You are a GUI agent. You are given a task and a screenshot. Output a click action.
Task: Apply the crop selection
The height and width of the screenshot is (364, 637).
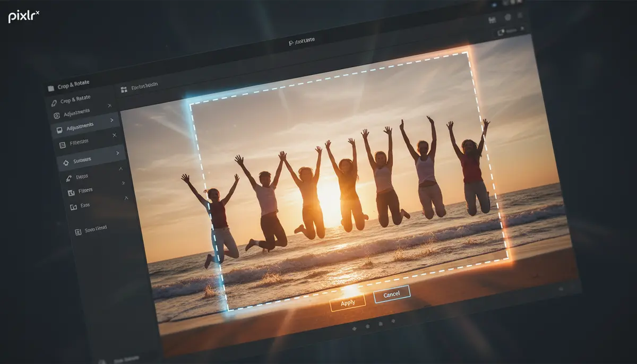click(x=348, y=302)
